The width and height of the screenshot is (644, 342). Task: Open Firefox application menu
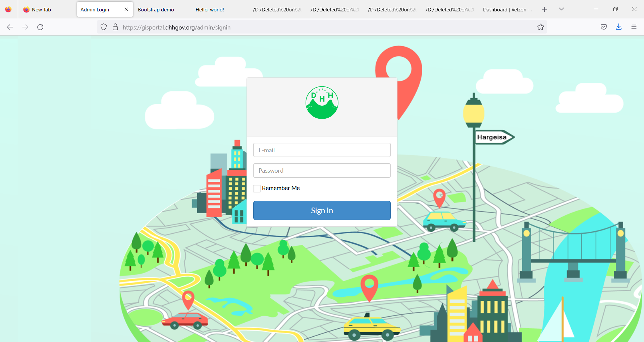[634, 27]
